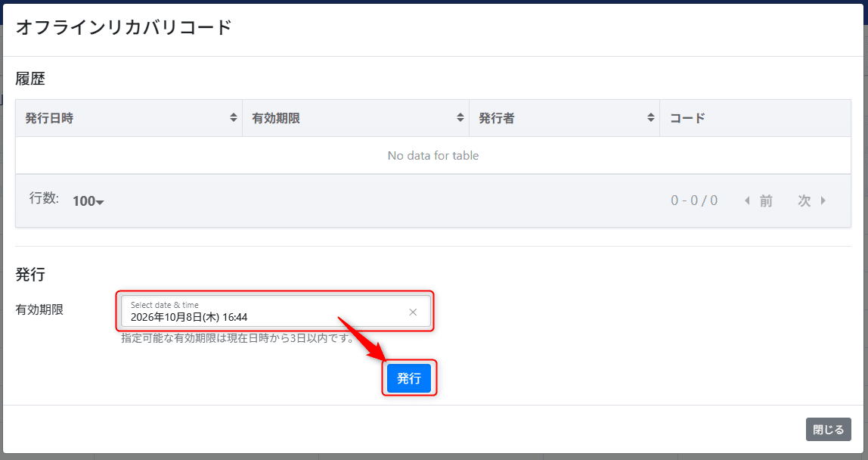Click the 3日以内 expiry hint text

(237, 338)
